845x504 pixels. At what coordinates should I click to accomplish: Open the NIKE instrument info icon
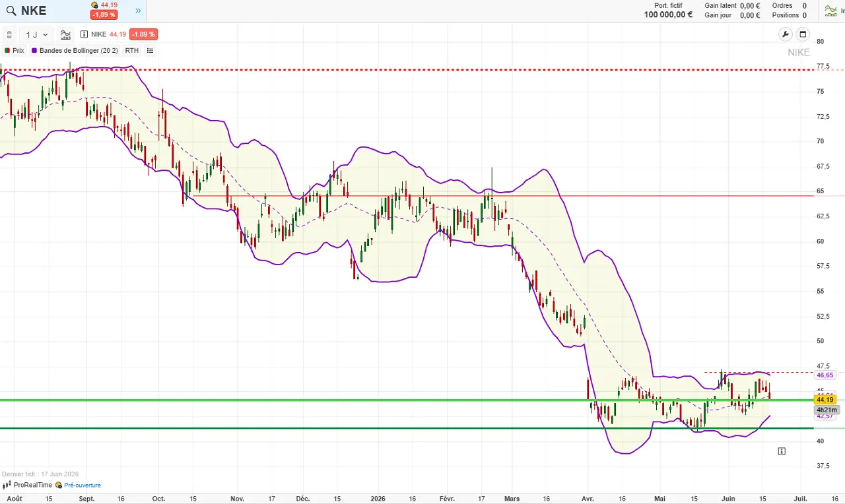point(84,34)
